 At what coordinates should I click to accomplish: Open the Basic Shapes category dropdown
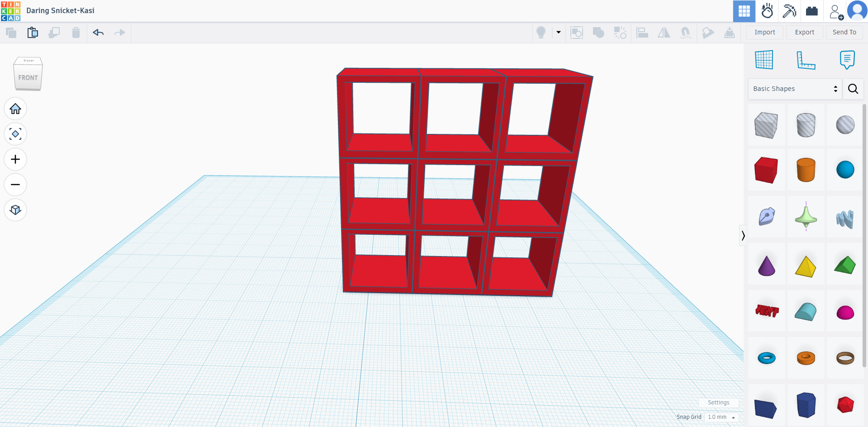point(795,89)
